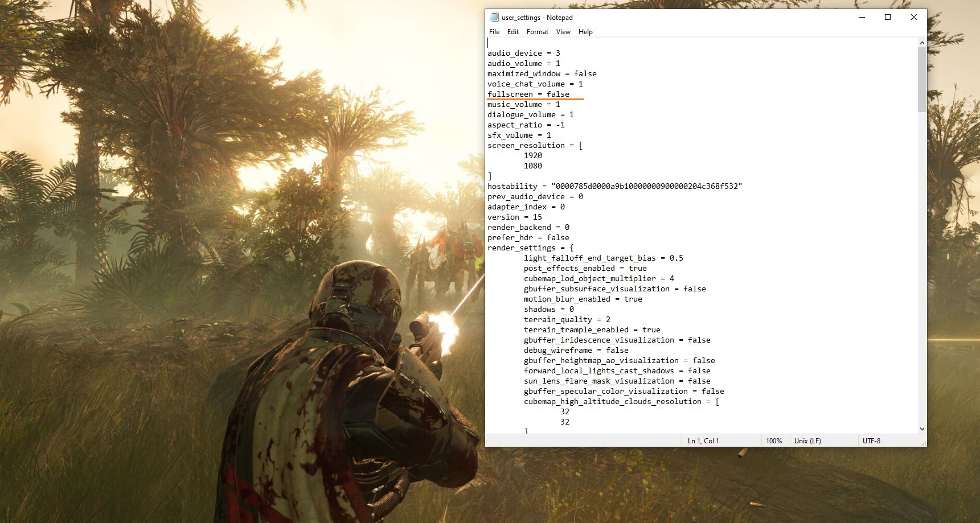Open the Help menu

585,32
